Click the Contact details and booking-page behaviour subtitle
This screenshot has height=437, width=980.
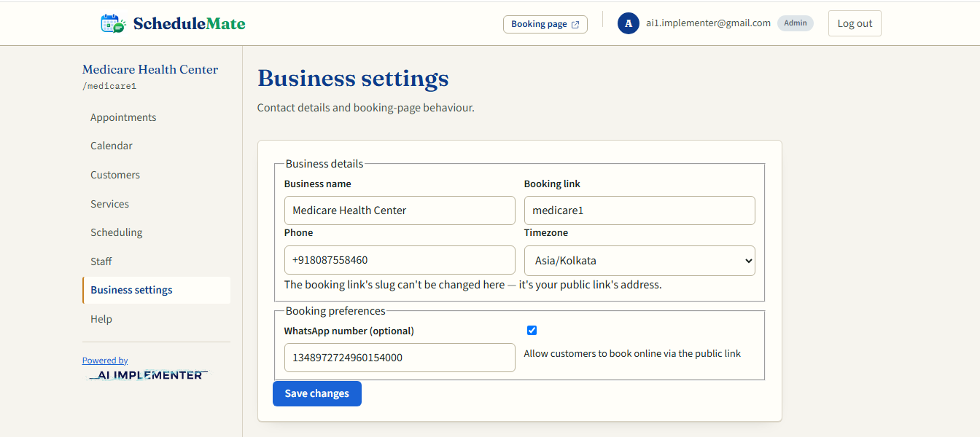click(x=366, y=108)
